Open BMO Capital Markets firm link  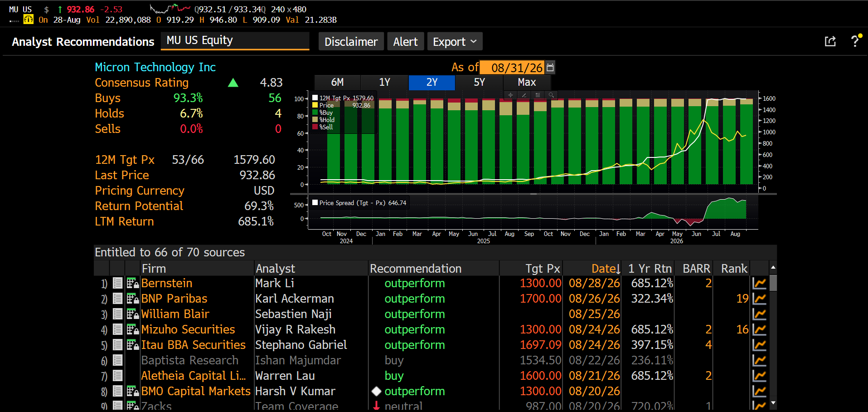[x=196, y=391]
